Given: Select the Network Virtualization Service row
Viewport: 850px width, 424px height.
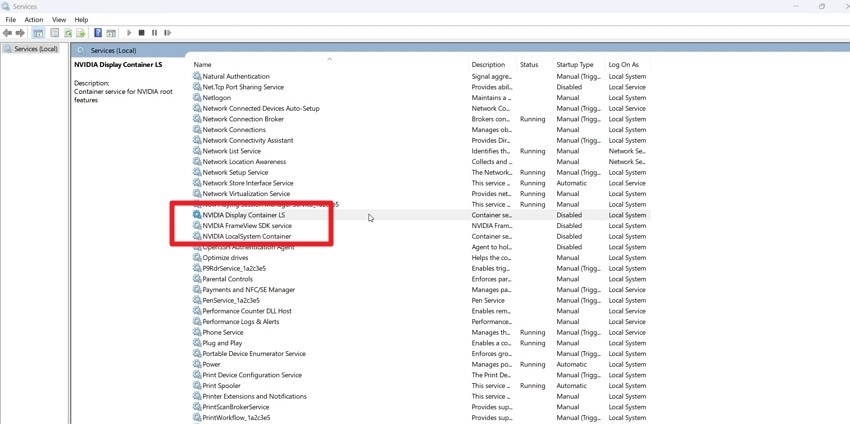Looking at the screenshot, I should tap(421, 194).
